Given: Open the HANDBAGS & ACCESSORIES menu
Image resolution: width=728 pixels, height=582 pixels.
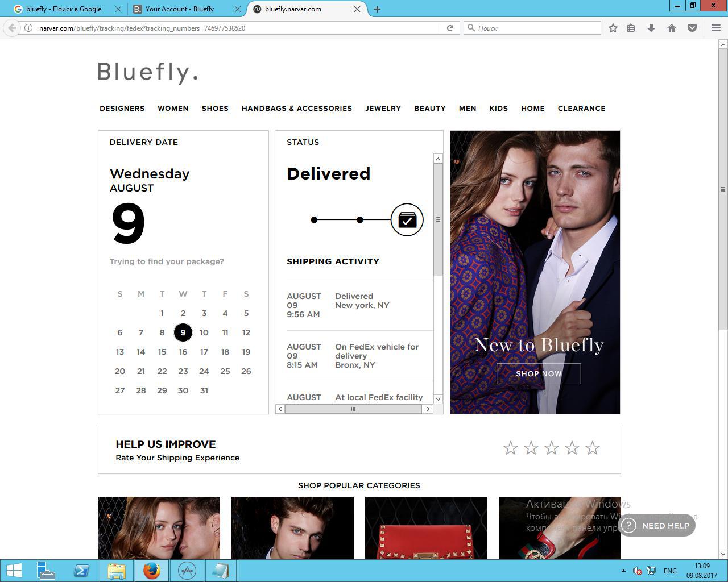Looking at the screenshot, I should click(296, 109).
